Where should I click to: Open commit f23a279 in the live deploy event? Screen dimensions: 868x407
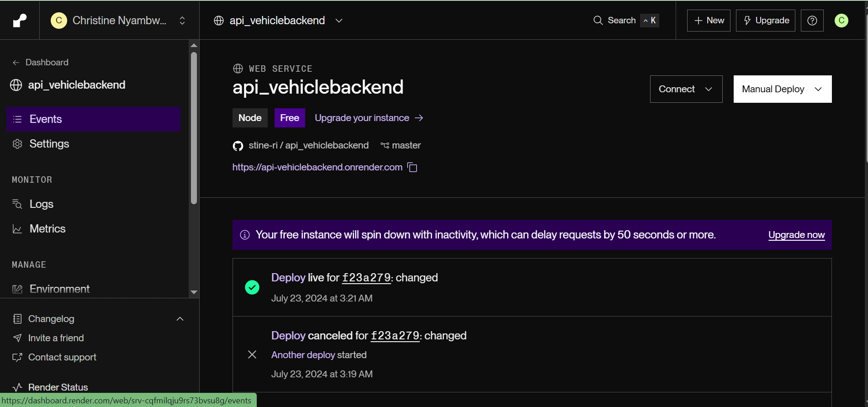(x=366, y=278)
